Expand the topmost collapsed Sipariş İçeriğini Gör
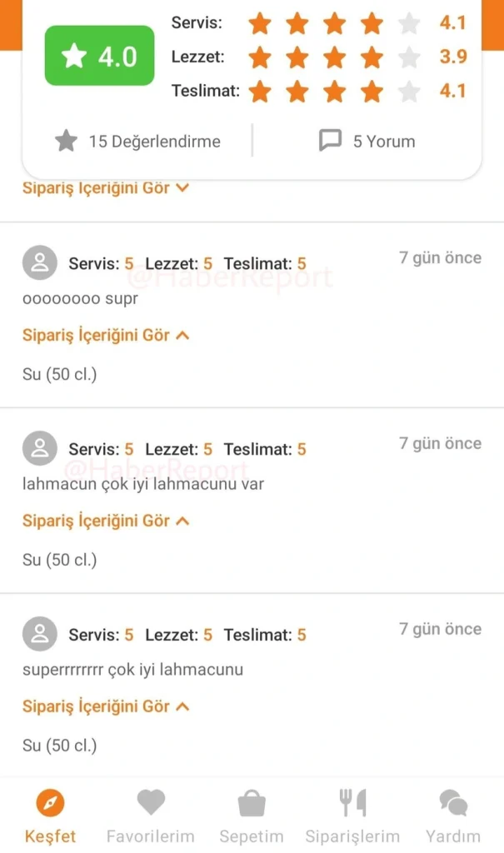The height and width of the screenshot is (853, 504). 106,188
